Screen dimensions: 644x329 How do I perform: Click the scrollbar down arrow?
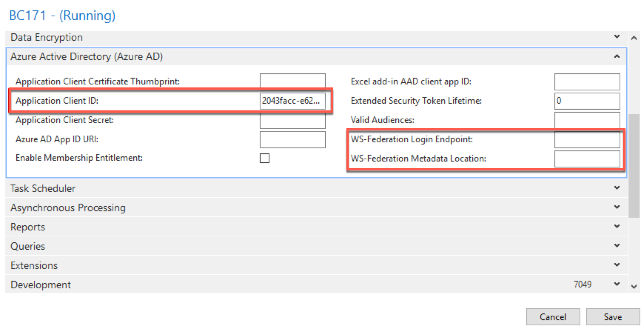[x=634, y=286]
